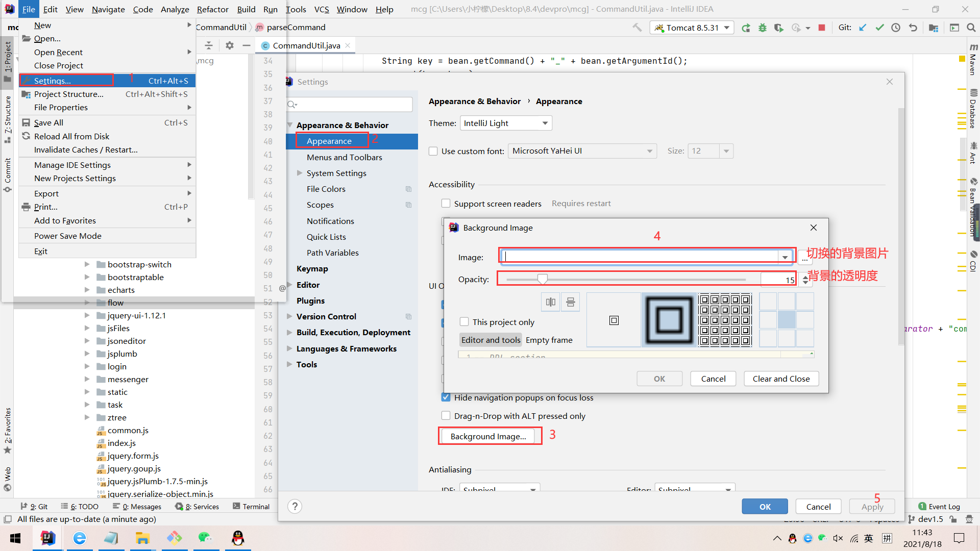
Task: Open the Theme IntelliJ Light dropdown
Action: tap(506, 123)
